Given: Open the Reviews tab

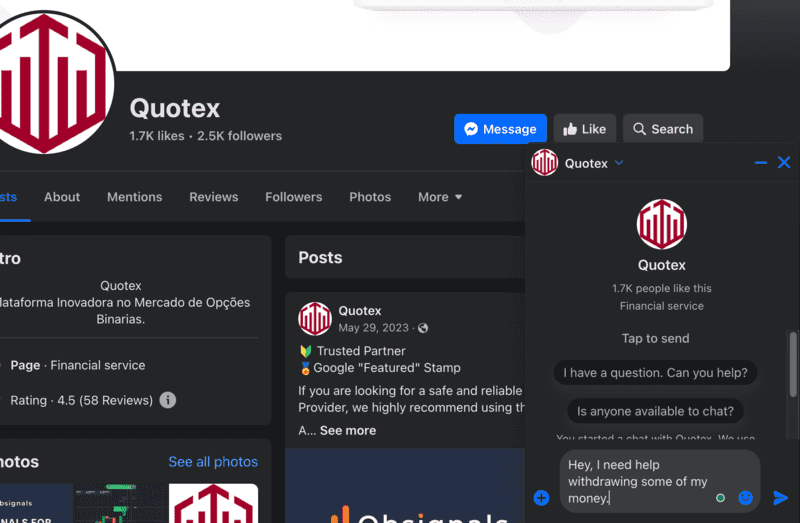Looking at the screenshot, I should 214,197.
